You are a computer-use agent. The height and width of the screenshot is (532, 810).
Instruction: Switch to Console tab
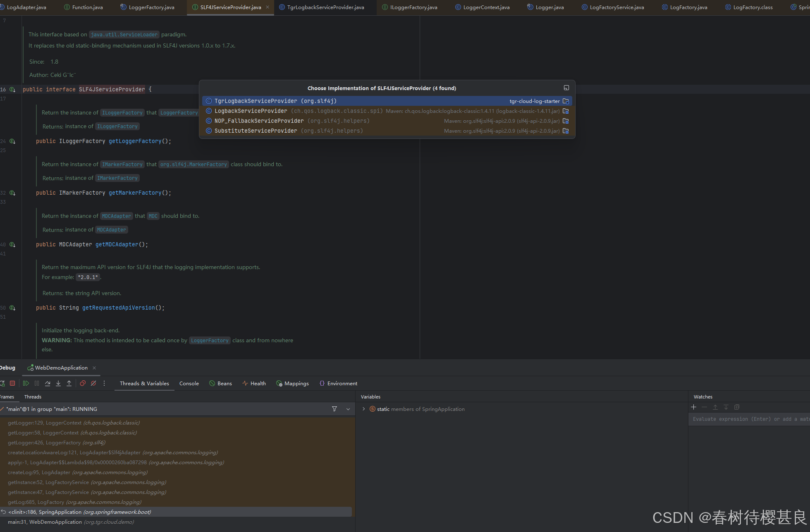coord(189,383)
